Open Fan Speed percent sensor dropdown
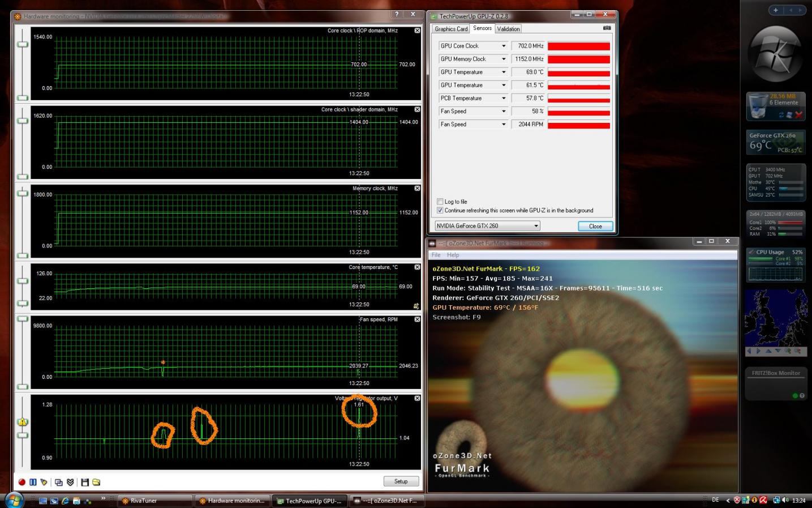 coord(504,111)
